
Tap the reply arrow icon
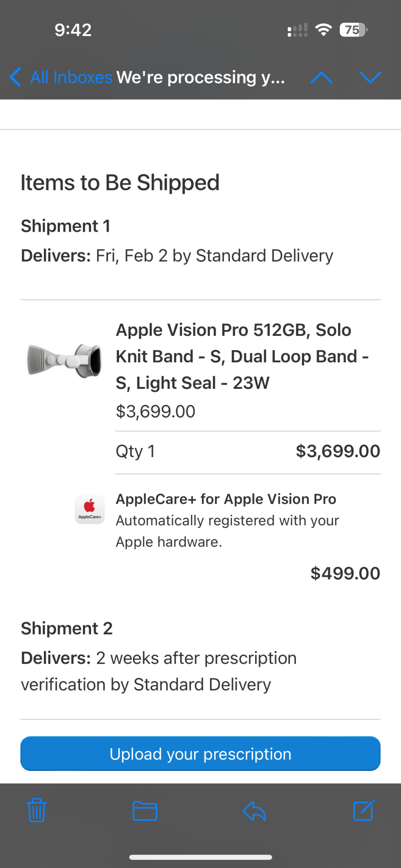point(254,810)
